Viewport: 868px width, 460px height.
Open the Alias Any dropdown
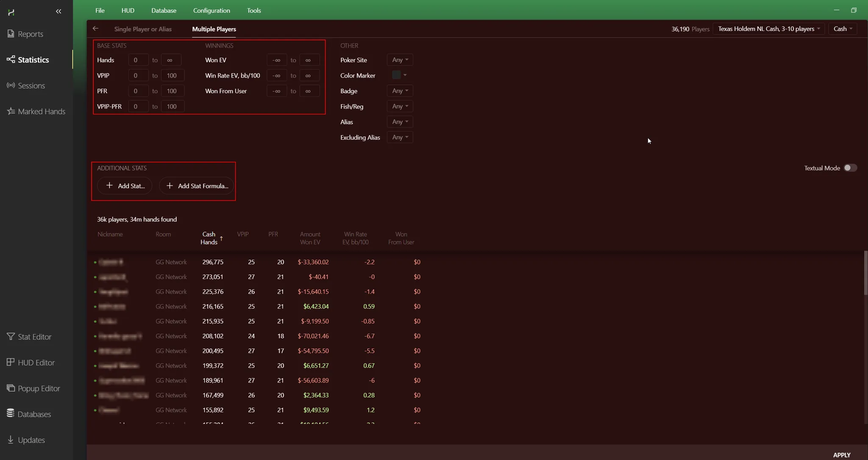[x=400, y=122]
